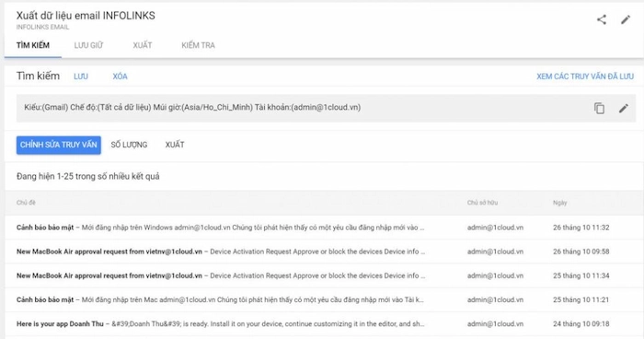Click XUẤT button below query box
Viewport: 644px width, 339px height.
coord(175,145)
